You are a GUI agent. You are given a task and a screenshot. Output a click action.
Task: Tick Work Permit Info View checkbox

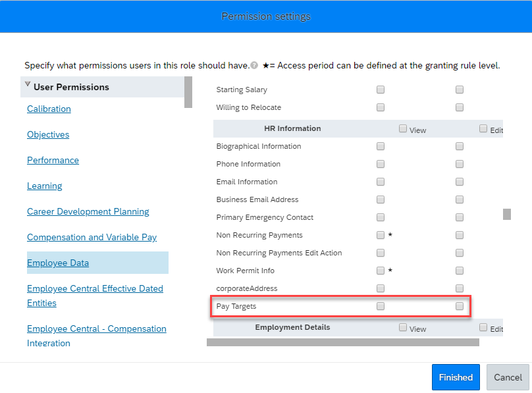(x=381, y=271)
